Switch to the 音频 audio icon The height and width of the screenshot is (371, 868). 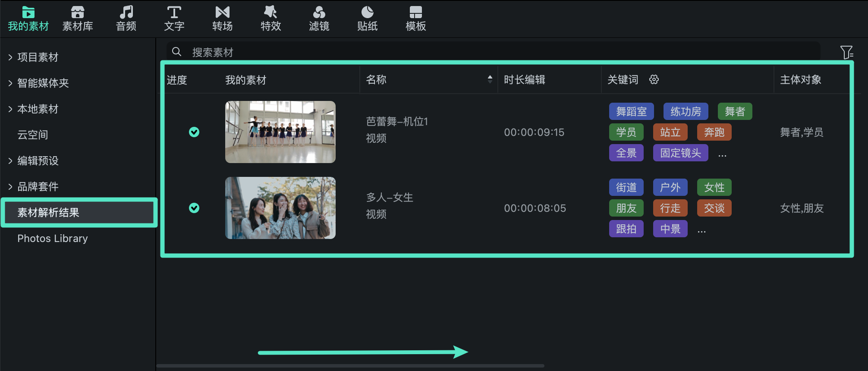[126, 12]
